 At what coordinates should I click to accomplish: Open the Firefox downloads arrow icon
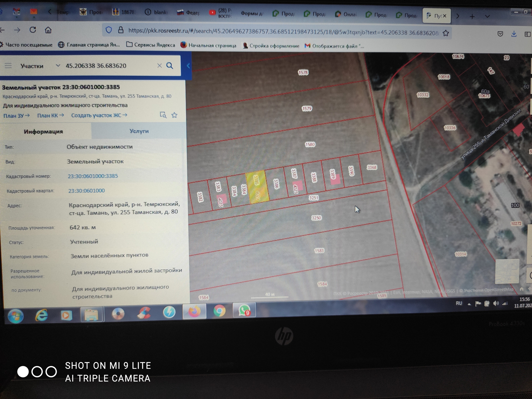click(x=514, y=34)
